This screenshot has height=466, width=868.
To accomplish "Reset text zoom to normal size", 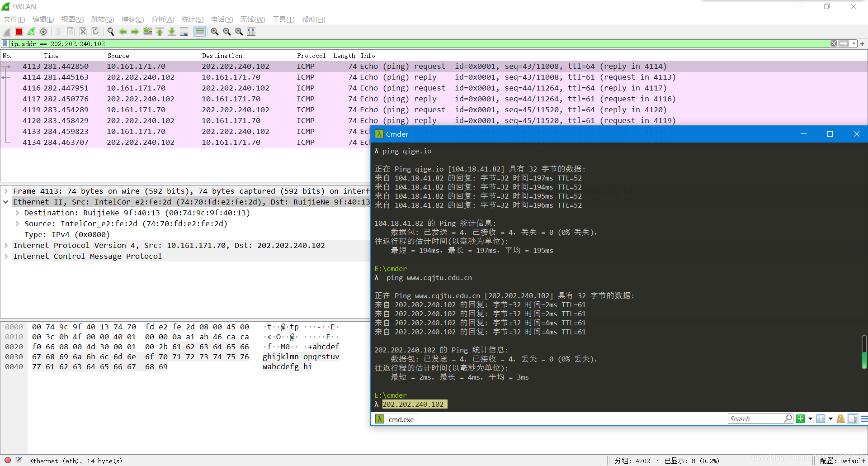I will (x=239, y=32).
